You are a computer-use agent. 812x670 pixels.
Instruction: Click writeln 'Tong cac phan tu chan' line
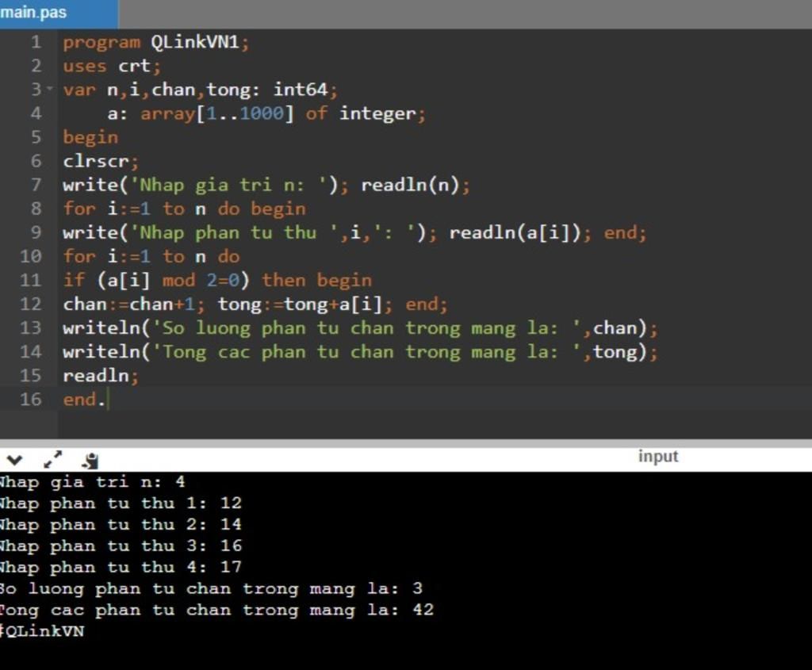tap(361, 351)
